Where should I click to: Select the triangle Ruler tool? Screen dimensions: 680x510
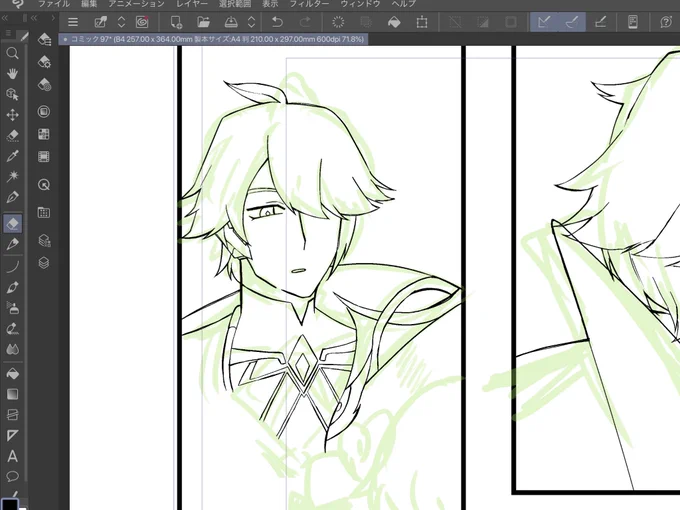tap(12, 435)
